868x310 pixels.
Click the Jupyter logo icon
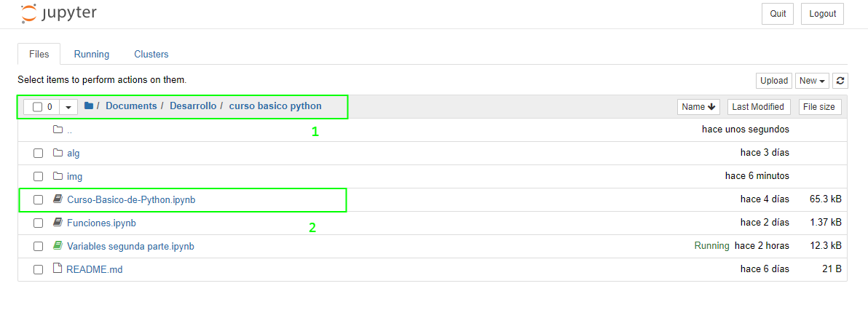coord(27,14)
